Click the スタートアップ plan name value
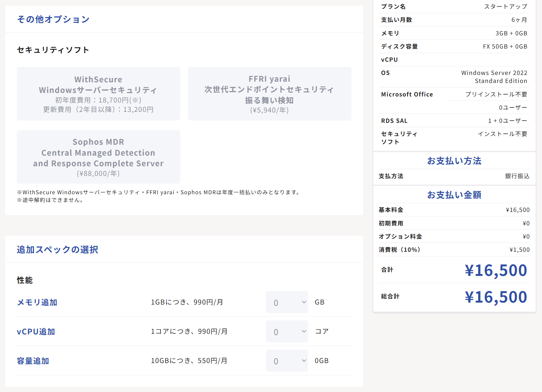 coord(506,6)
